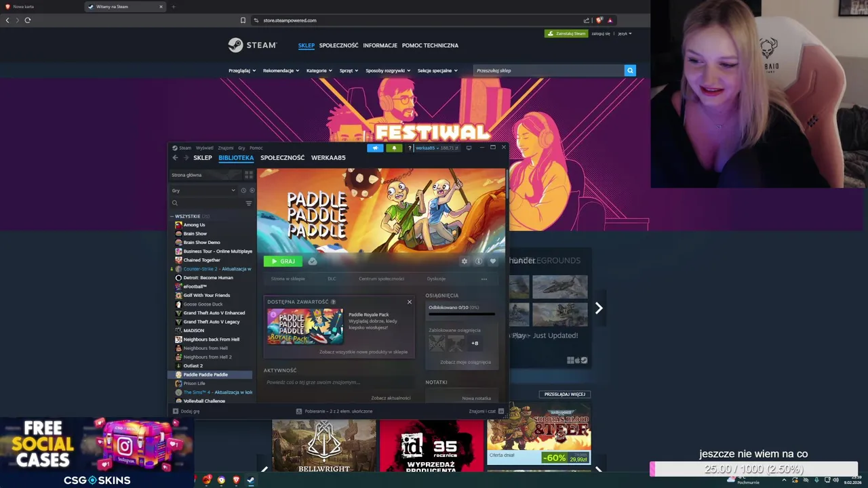The image size is (868, 488).
Task: Open the three-dots more links menu
Action: (484, 279)
